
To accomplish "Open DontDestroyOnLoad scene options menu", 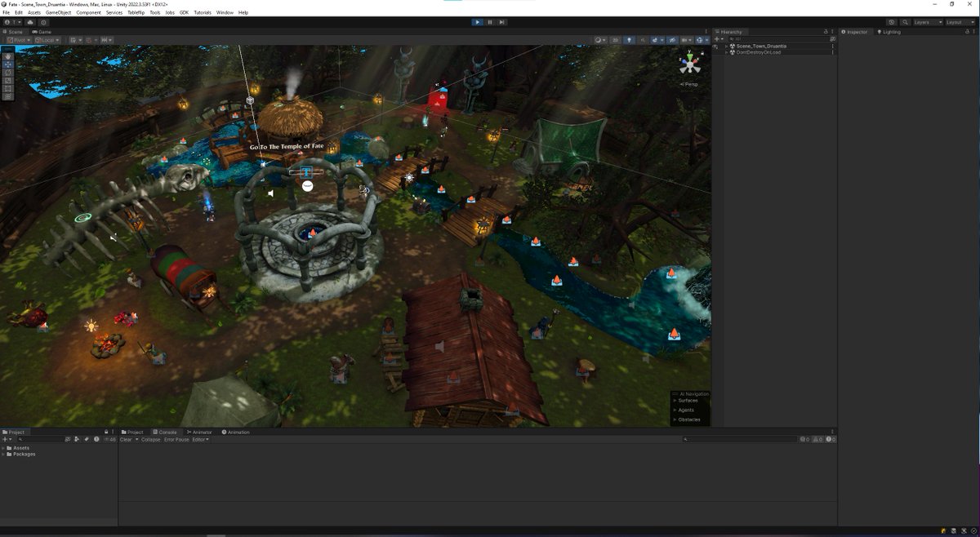I will click(x=833, y=52).
